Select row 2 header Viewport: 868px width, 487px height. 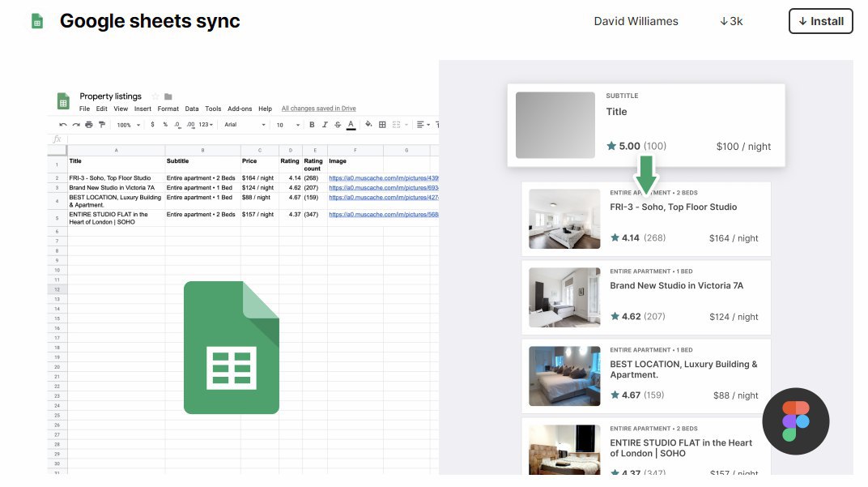click(x=57, y=177)
